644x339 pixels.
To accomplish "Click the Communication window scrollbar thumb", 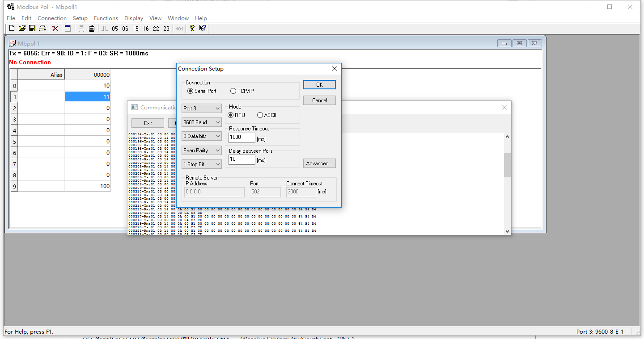I will click(x=507, y=165).
